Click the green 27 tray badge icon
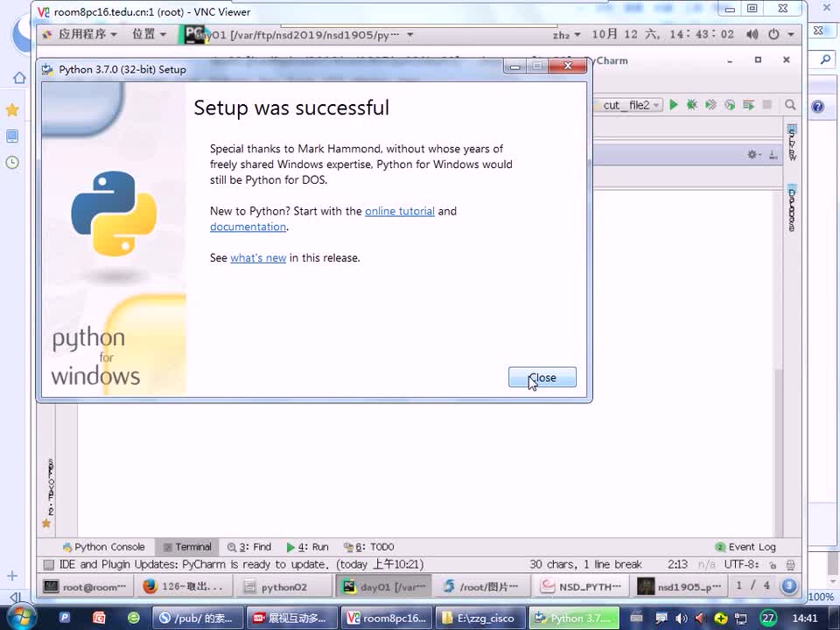 coord(768,618)
